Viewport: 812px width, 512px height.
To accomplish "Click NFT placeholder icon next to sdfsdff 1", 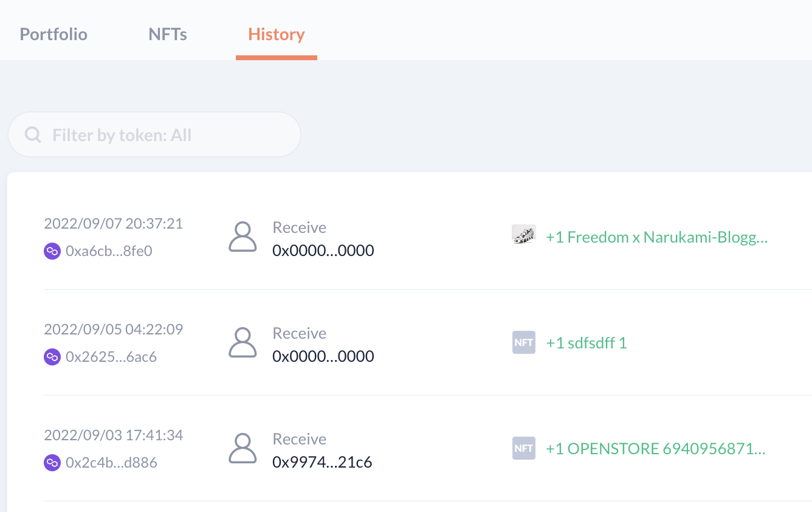I will pos(523,343).
